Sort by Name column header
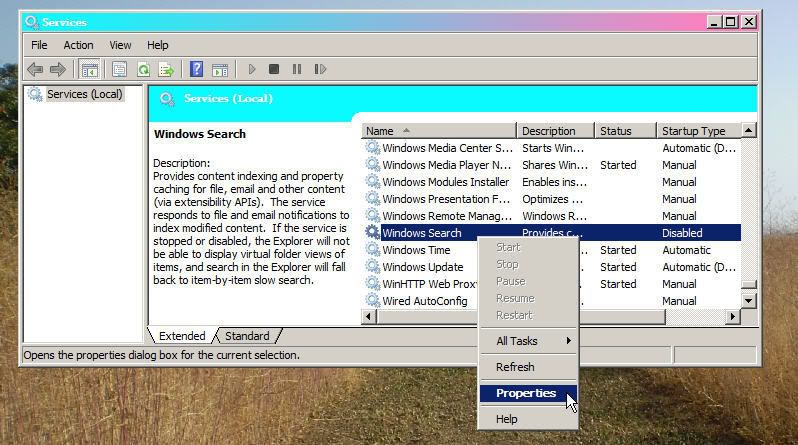Viewport: 798px width, 445px height. (x=439, y=131)
